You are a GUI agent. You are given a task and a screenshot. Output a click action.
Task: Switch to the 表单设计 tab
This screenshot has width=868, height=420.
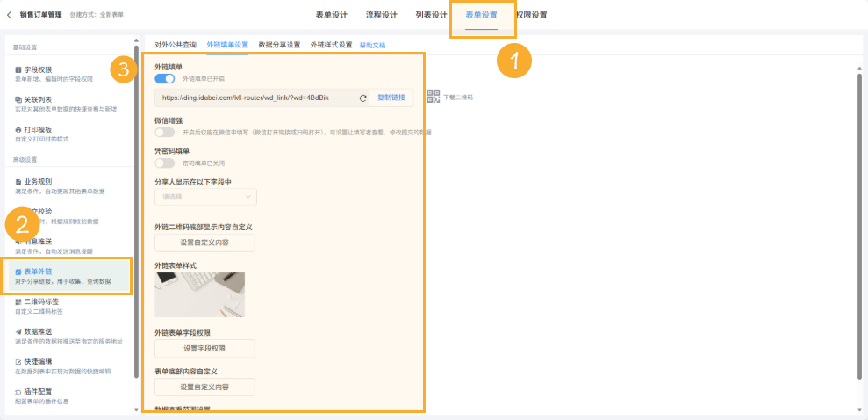pyautogui.click(x=332, y=15)
